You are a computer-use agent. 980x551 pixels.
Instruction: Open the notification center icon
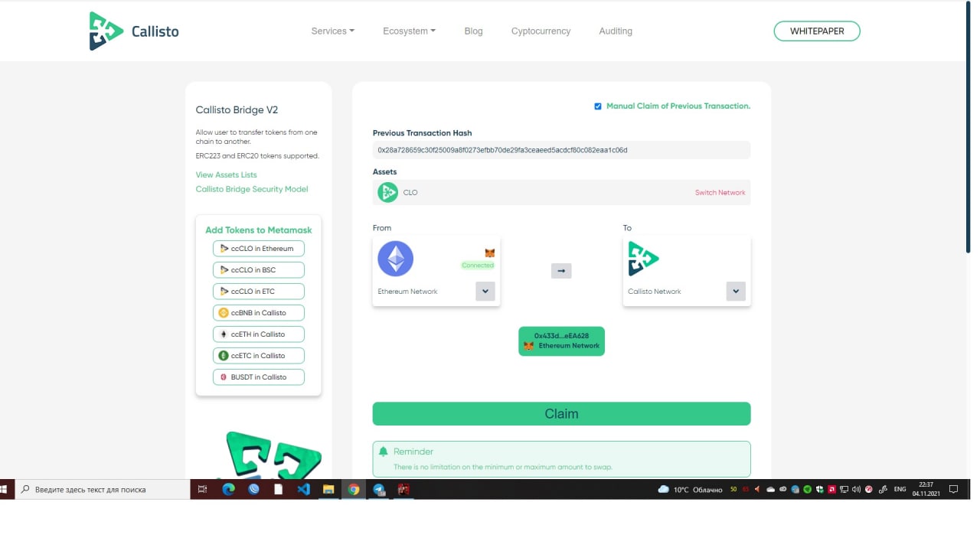(953, 489)
